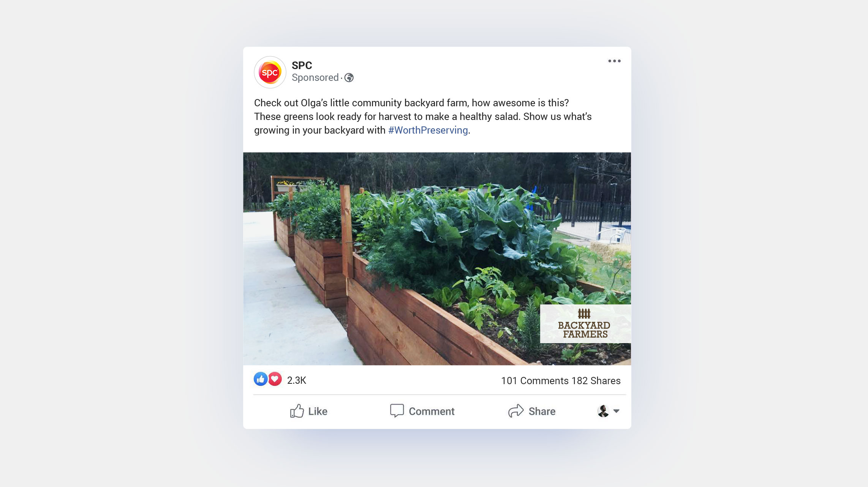Click the Share arrow icon

516,411
